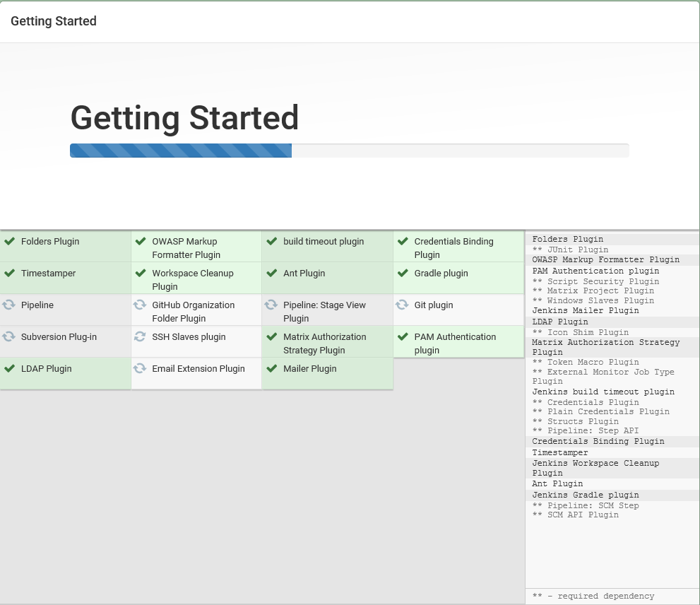Click the installing icon next to SSH Slaves plugin
Screen dimensions: 700x605
coord(140,336)
